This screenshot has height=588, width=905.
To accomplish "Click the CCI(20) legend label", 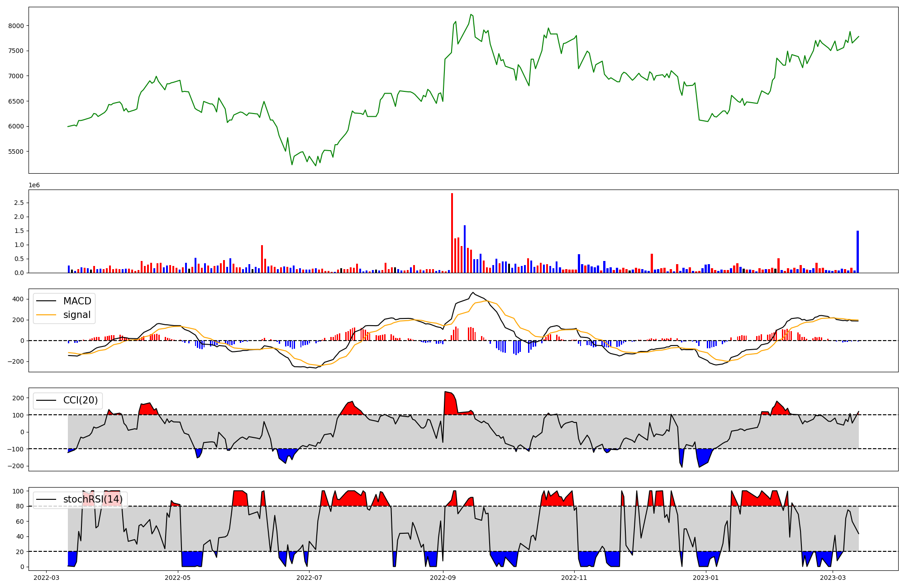I will [81, 400].
